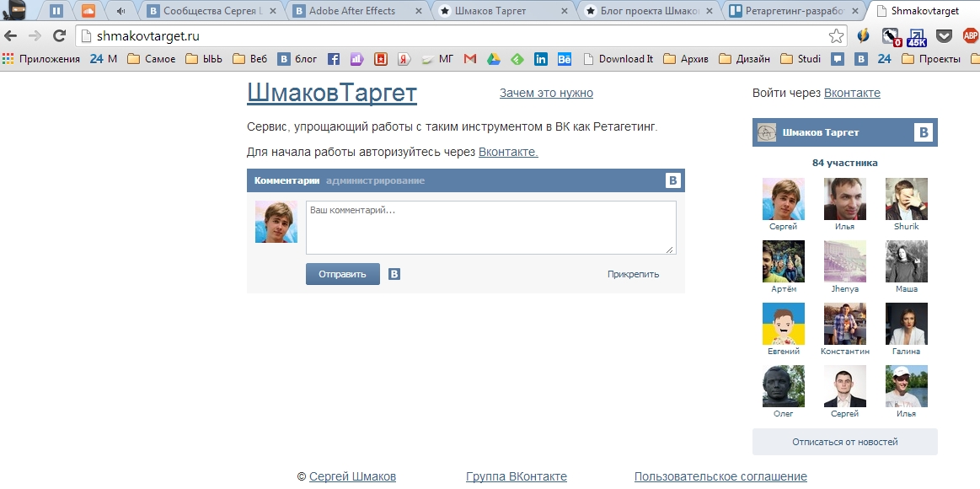Focus the Ваш комментарий text box
The image size is (980, 489).
[490, 228]
